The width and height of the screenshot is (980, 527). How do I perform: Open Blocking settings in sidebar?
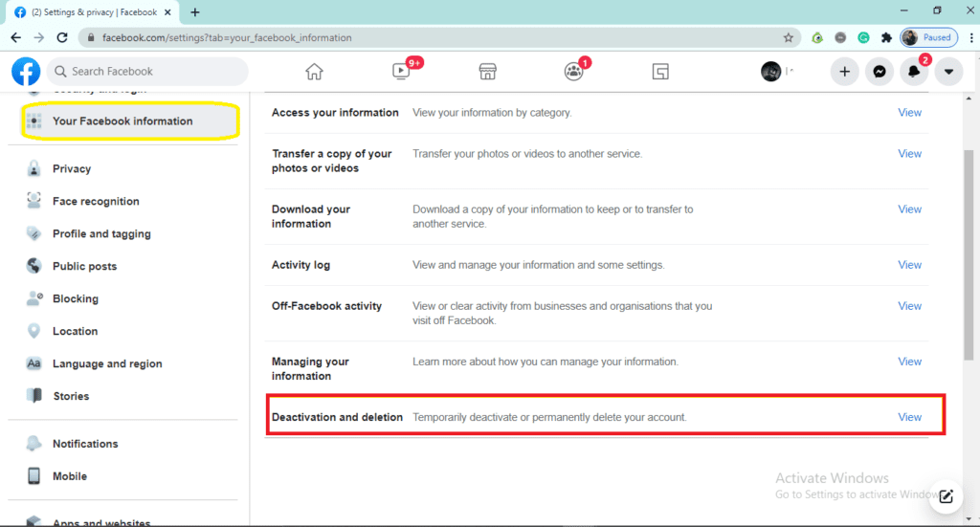click(x=76, y=299)
